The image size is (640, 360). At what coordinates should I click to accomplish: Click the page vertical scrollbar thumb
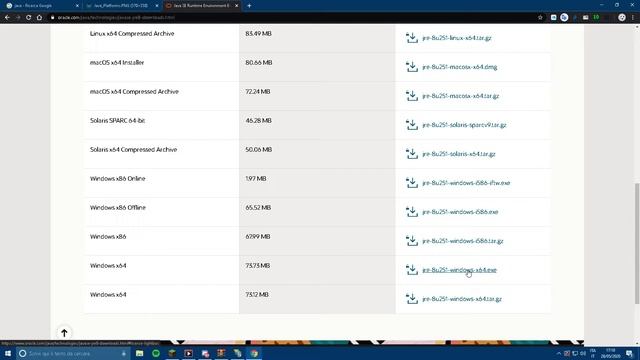[637, 244]
